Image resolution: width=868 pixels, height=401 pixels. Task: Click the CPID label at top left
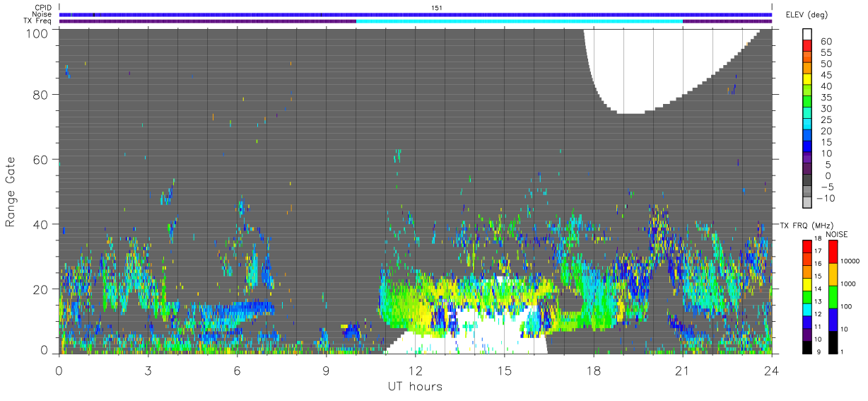pos(43,7)
